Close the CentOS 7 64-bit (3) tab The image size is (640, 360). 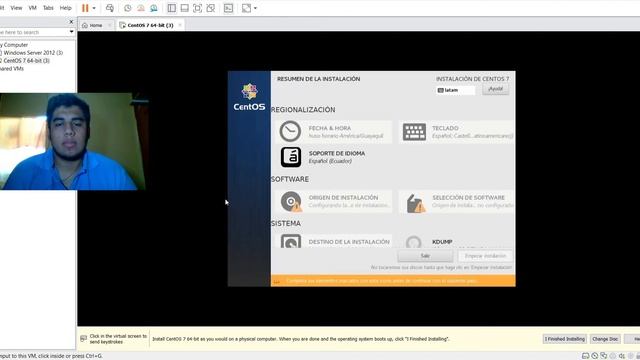(x=180, y=25)
